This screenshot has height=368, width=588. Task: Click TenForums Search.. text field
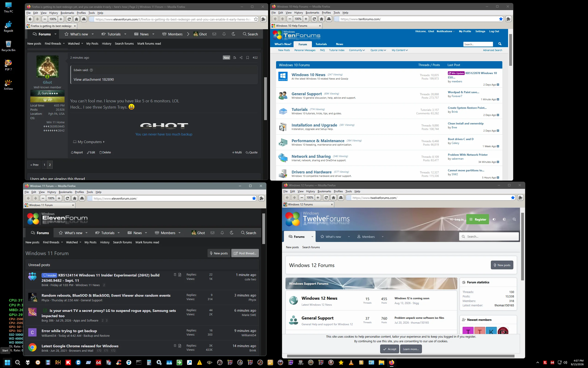coord(478,44)
